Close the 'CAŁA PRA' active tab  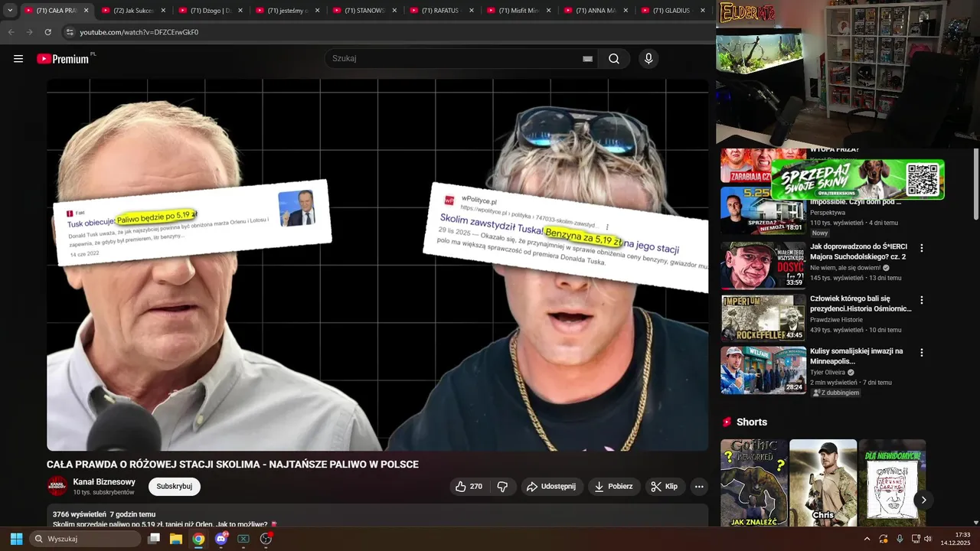(86, 11)
